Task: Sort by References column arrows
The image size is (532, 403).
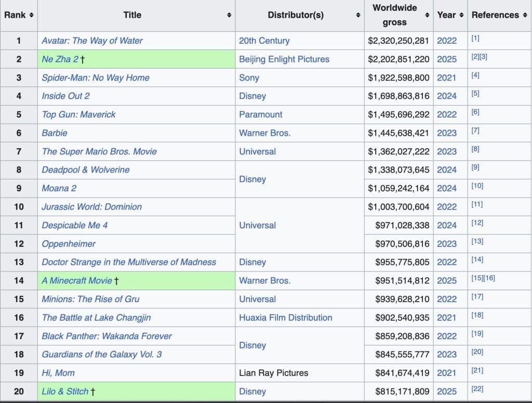Action: (x=525, y=15)
